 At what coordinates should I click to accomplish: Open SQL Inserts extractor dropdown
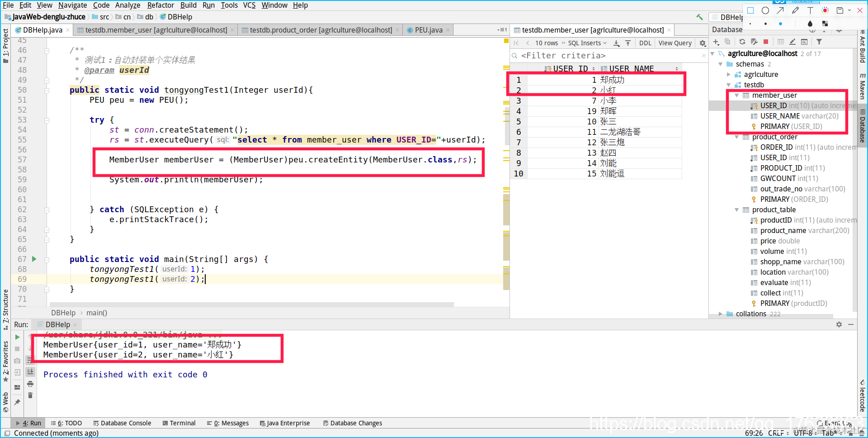click(x=587, y=43)
